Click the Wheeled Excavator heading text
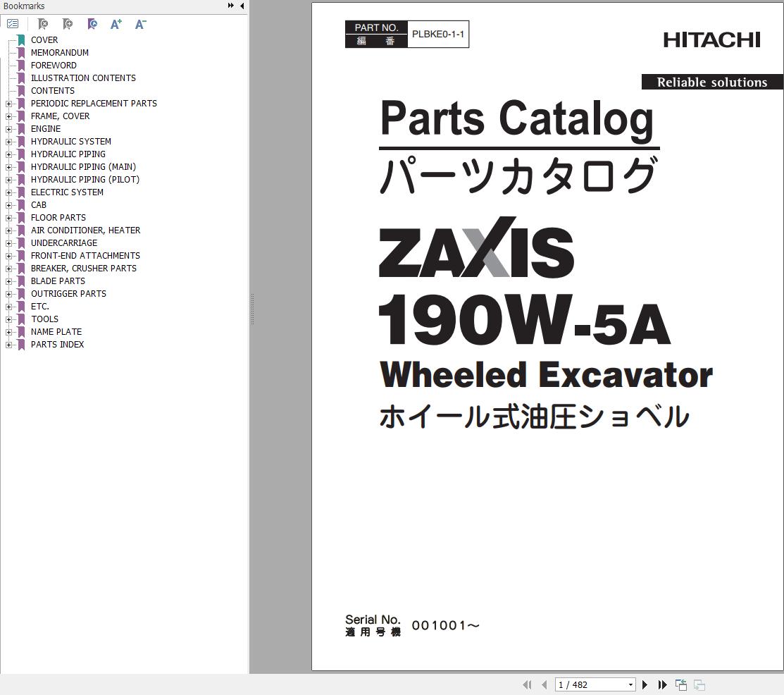784x695 pixels. click(x=546, y=375)
